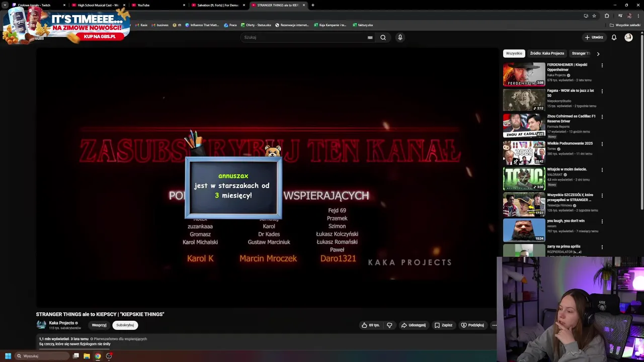Open the Windows Start menu
This screenshot has width=644, height=362.
[x=8, y=356]
